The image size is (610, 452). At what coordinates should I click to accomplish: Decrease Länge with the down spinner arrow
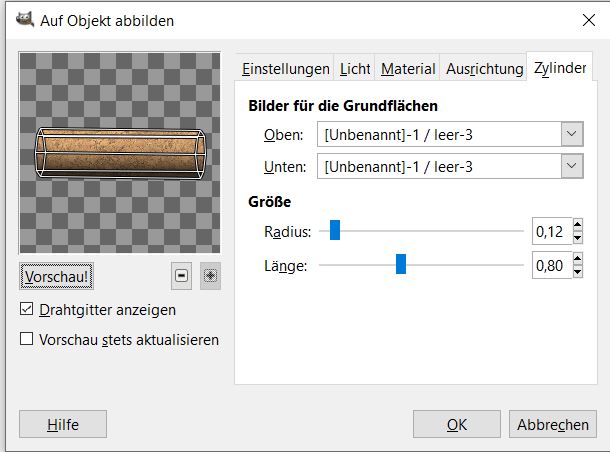point(578,272)
